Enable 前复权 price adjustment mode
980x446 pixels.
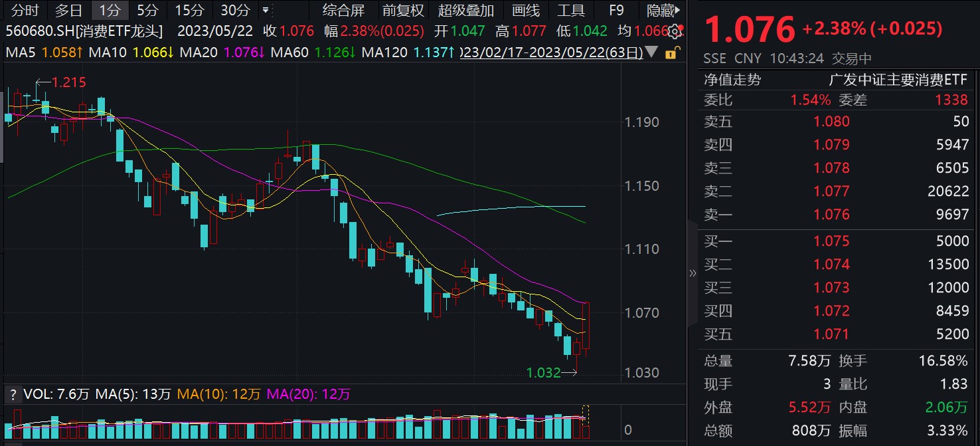[x=402, y=10]
